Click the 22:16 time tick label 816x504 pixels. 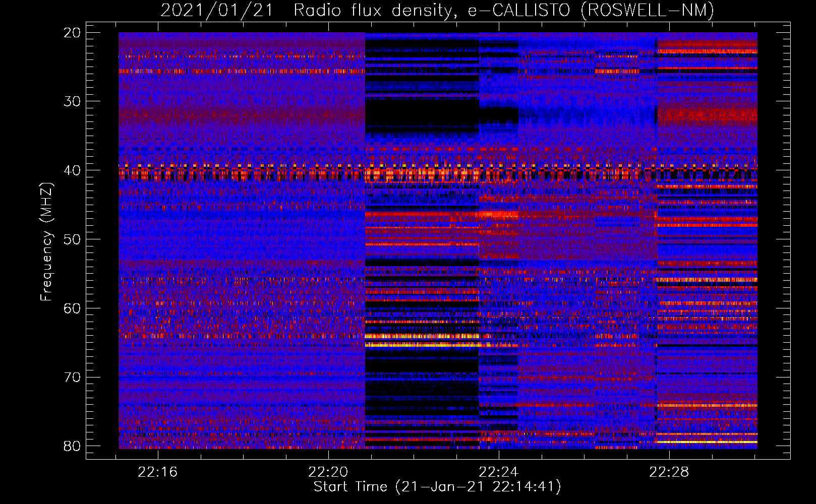tap(158, 472)
